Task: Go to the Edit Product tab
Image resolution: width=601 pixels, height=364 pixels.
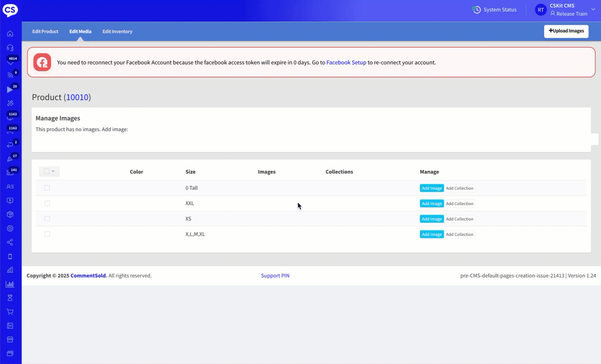Action: 45,32
